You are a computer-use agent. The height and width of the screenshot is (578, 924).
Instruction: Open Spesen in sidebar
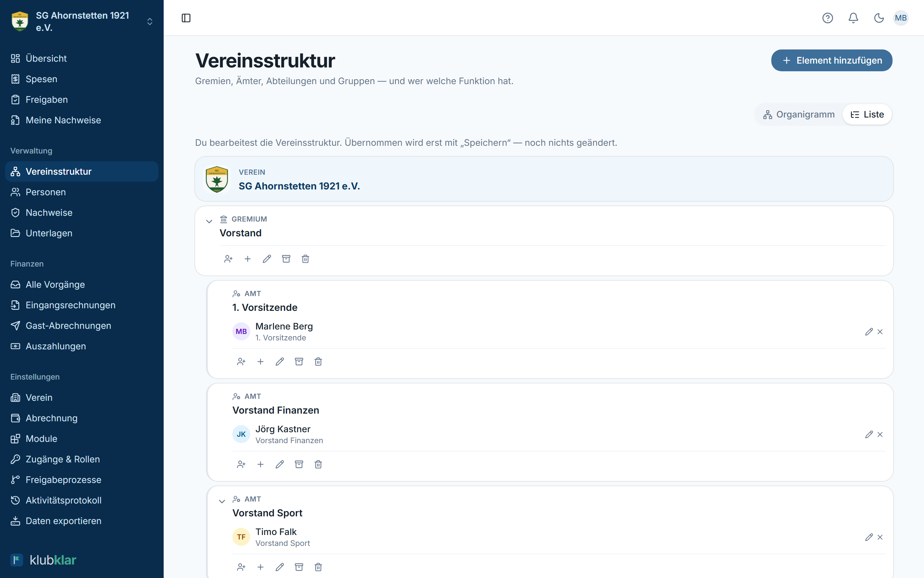(x=82, y=79)
